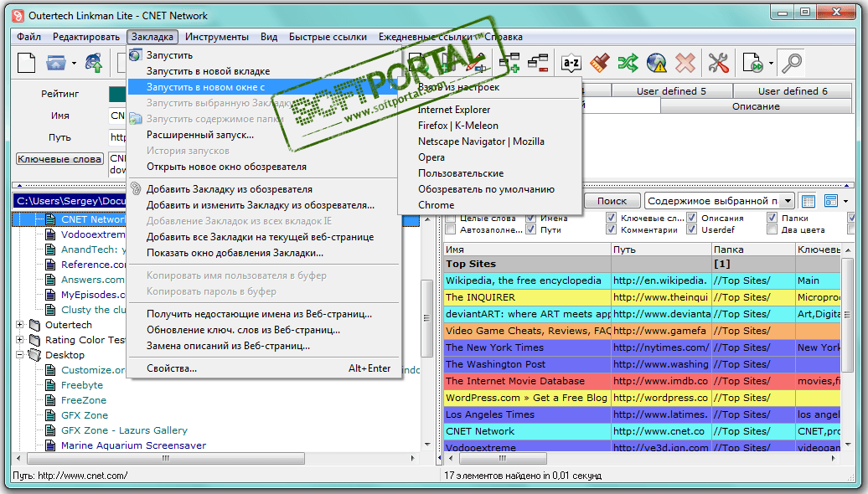Screen dimensions: 868x494
Task: Uncheck the Пути checkbox
Action: 531,229
